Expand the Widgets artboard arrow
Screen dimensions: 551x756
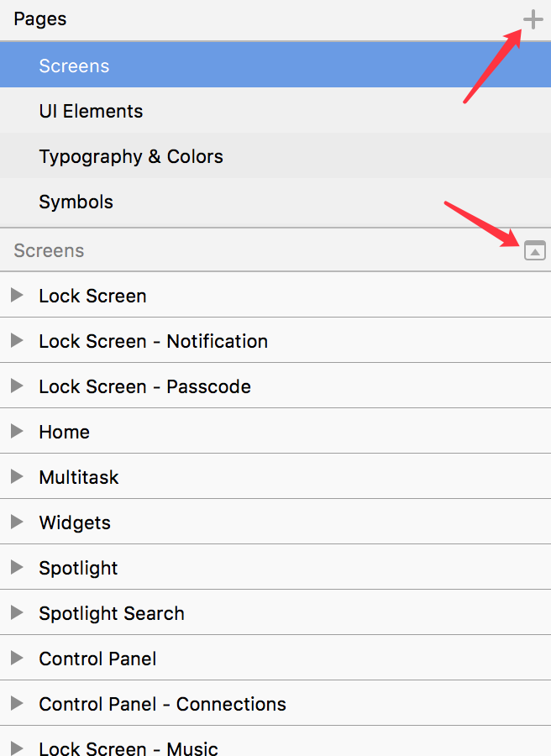tap(17, 522)
